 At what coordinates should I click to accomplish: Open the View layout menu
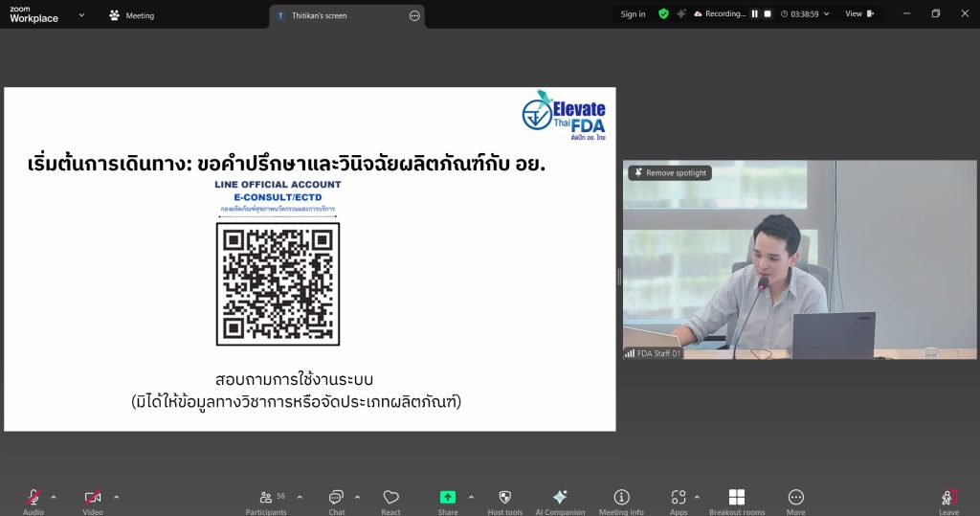859,13
